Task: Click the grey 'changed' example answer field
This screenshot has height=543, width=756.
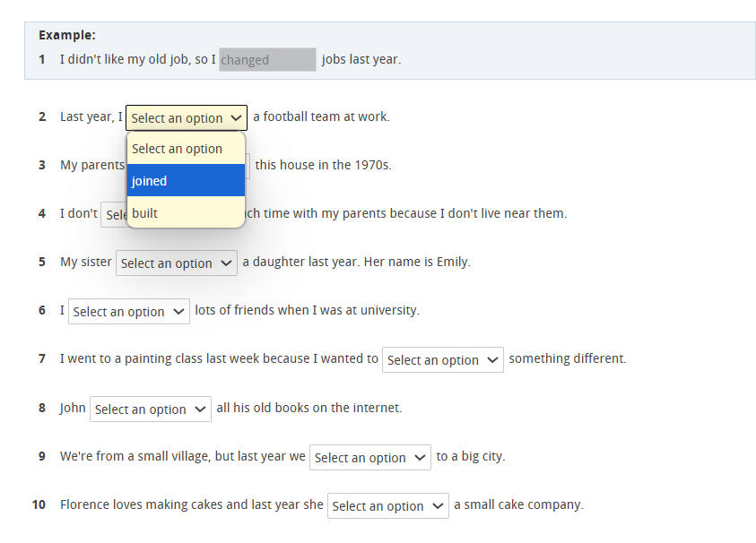Action: [266, 59]
